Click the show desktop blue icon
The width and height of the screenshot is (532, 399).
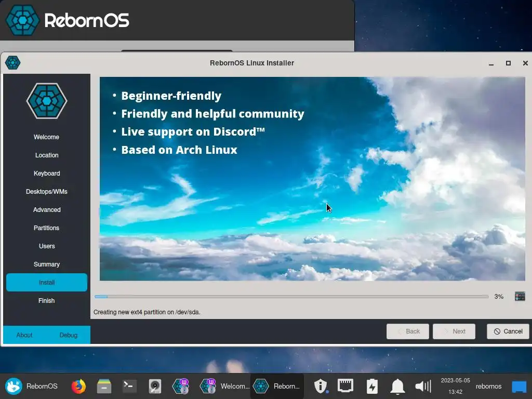pyautogui.click(x=519, y=387)
